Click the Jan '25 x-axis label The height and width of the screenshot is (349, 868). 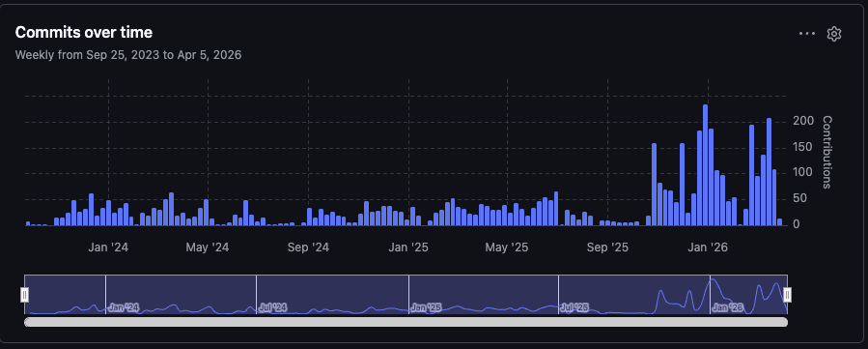pyautogui.click(x=408, y=247)
